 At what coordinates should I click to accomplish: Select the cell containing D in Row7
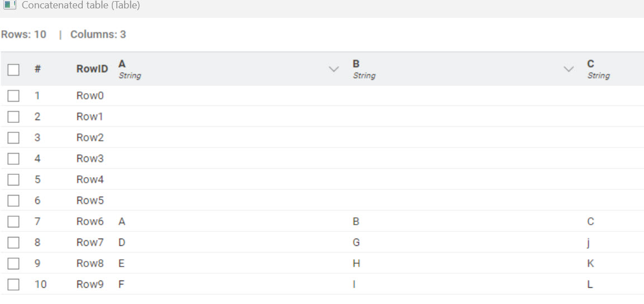click(x=122, y=243)
